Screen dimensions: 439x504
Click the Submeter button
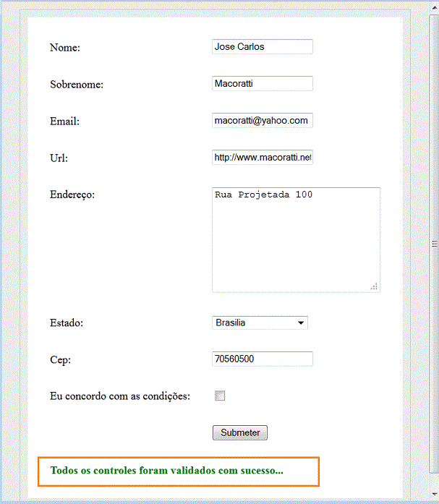pos(239,432)
